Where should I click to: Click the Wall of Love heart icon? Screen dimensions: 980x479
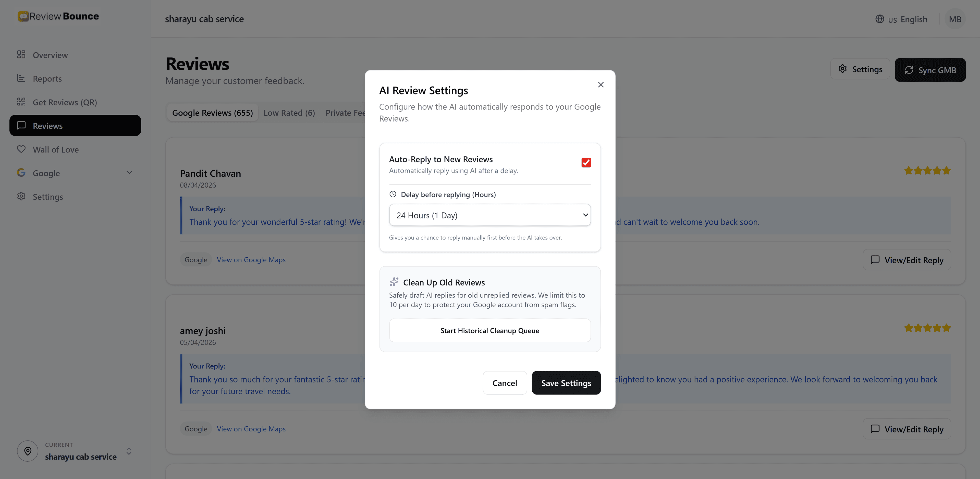tap(21, 149)
